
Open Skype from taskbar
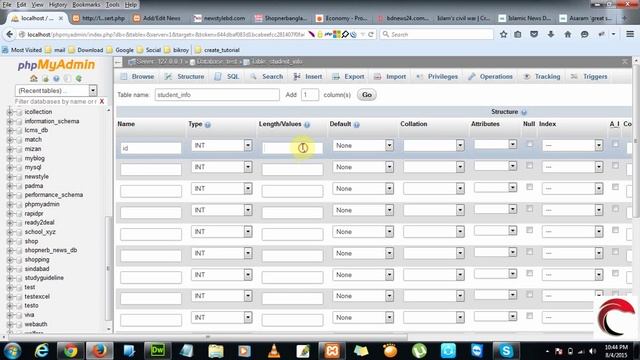[506, 351]
